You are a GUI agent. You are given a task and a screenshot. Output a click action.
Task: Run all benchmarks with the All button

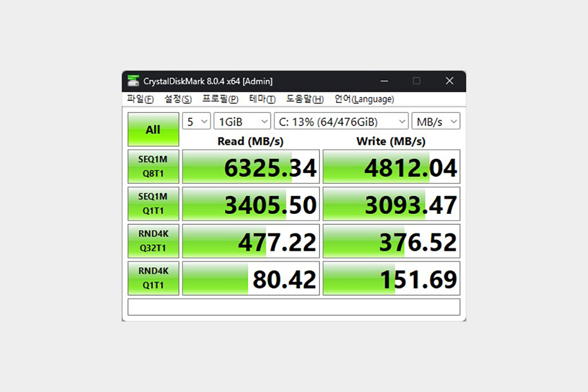(153, 129)
